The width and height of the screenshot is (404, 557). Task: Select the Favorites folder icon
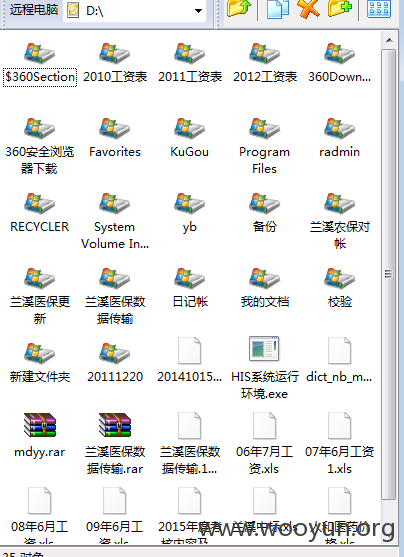[x=114, y=129]
